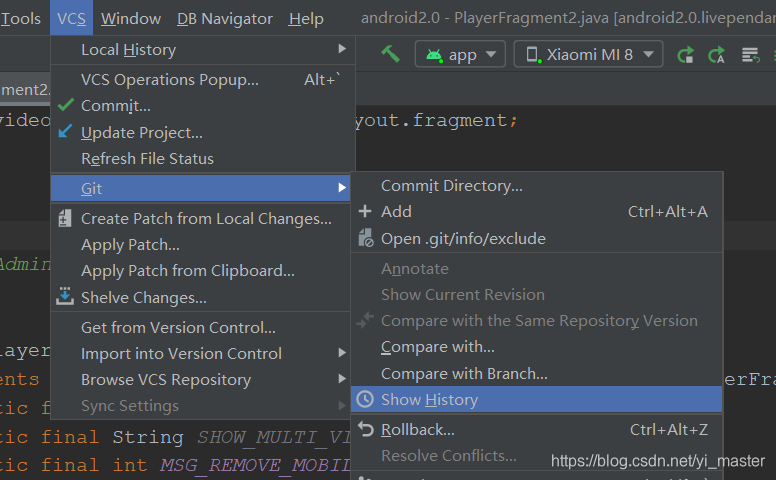Select Compare with... in Git submenu
The height and width of the screenshot is (480, 776).
point(536,347)
